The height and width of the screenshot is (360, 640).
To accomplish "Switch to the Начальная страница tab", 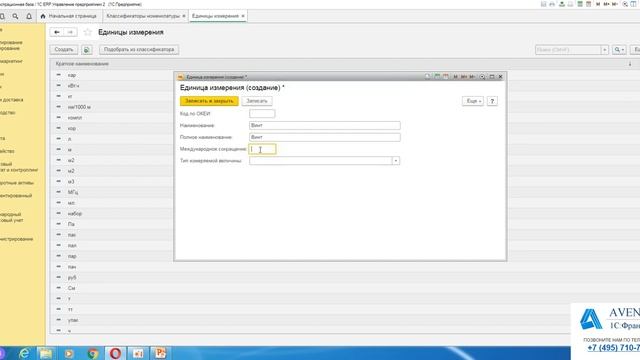I will [x=69, y=16].
